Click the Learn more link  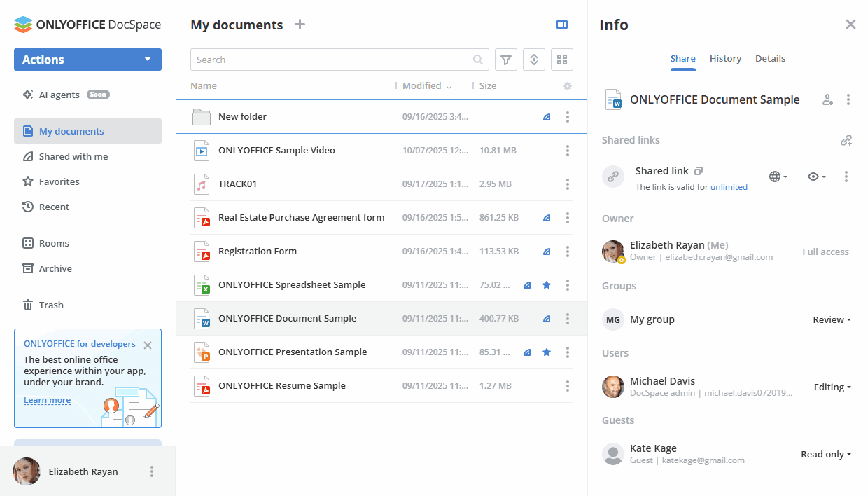[47, 399]
